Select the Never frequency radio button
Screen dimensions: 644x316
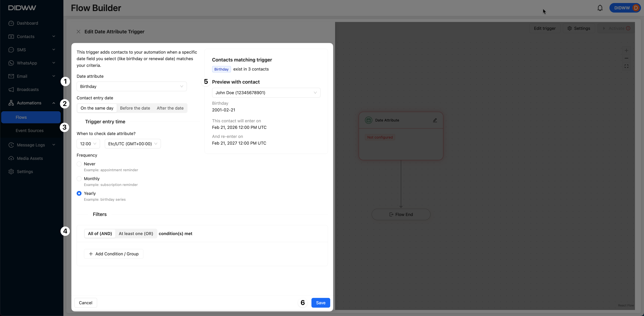tap(79, 164)
